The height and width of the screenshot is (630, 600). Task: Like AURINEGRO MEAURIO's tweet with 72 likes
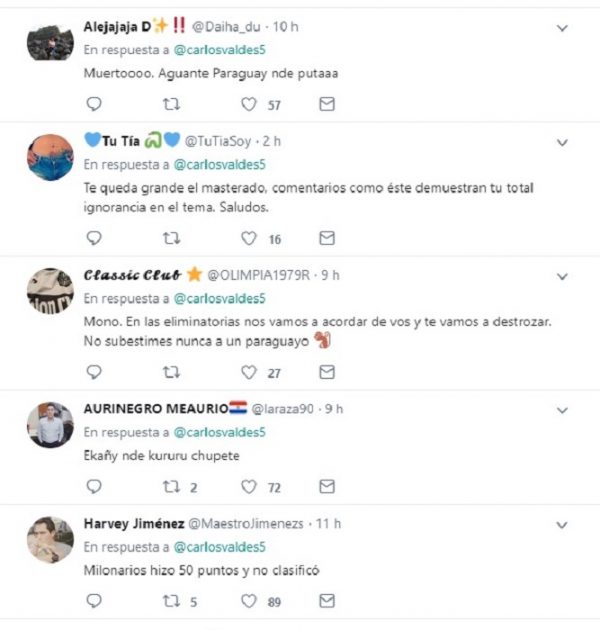point(249,487)
